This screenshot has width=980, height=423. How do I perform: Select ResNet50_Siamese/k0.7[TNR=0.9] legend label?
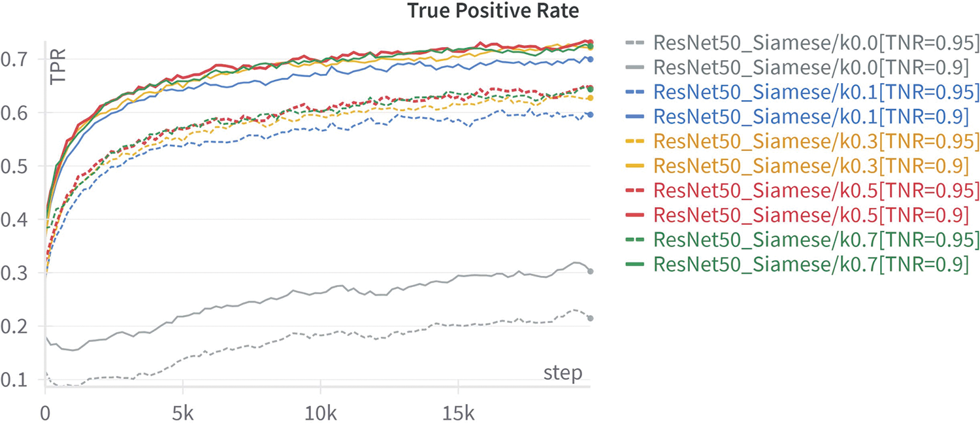coord(810,264)
